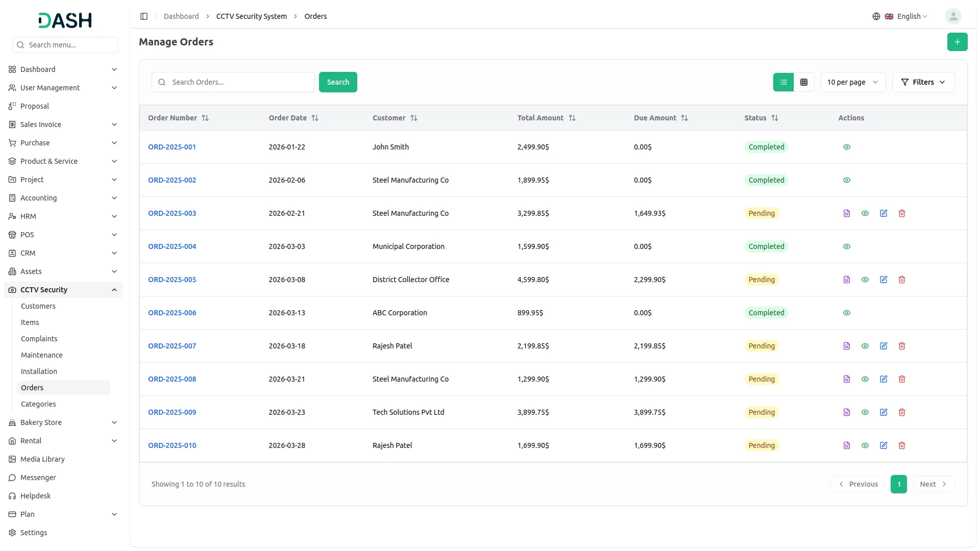Image resolution: width=980 pixels, height=551 pixels.
Task: Open Customers under CCTV Security menu
Action: coord(38,306)
